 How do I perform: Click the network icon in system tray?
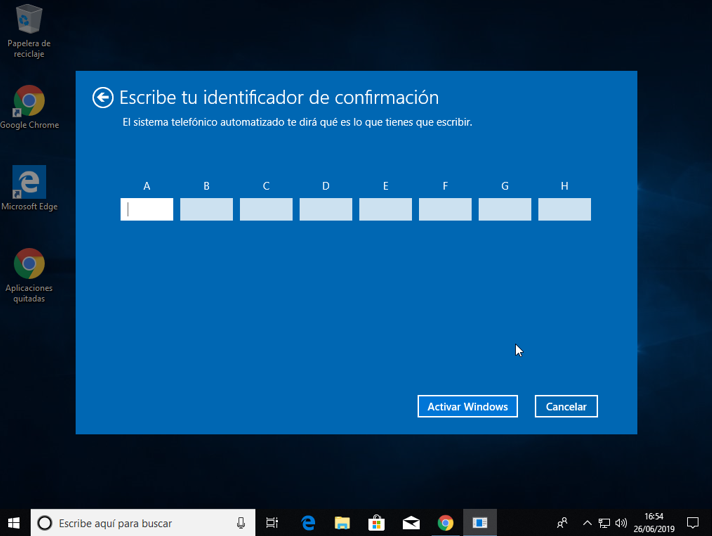[x=604, y=523]
